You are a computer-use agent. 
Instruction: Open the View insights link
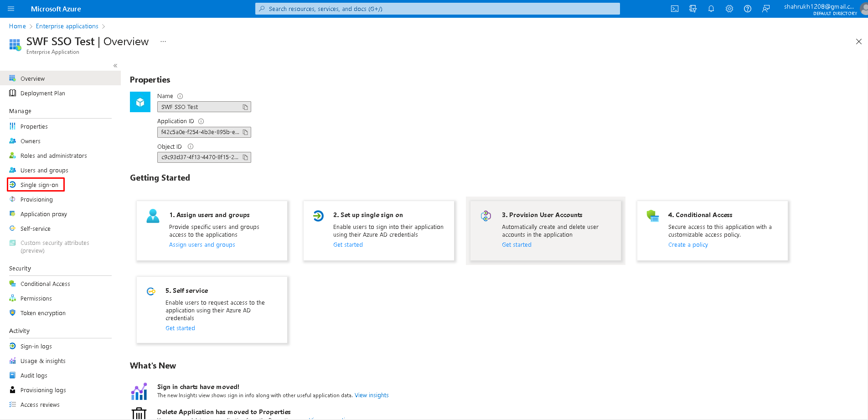coord(372,395)
